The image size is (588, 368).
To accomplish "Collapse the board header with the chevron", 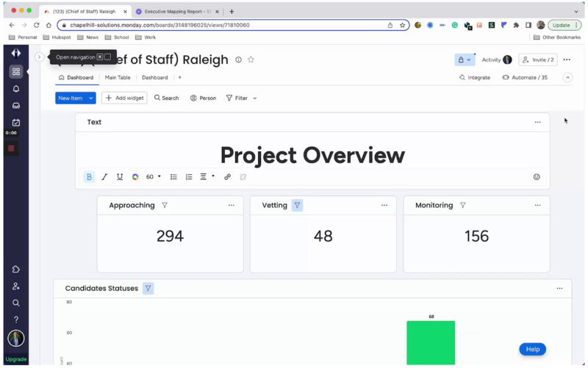I will [x=567, y=77].
